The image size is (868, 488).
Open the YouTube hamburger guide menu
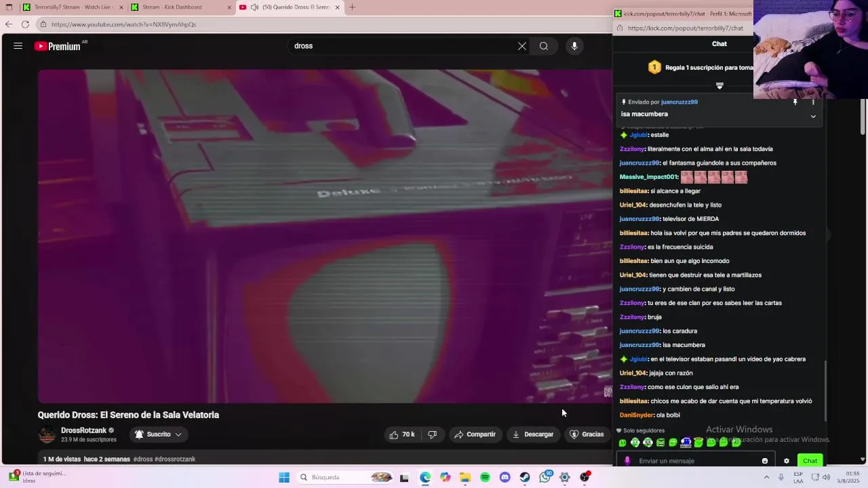[18, 46]
